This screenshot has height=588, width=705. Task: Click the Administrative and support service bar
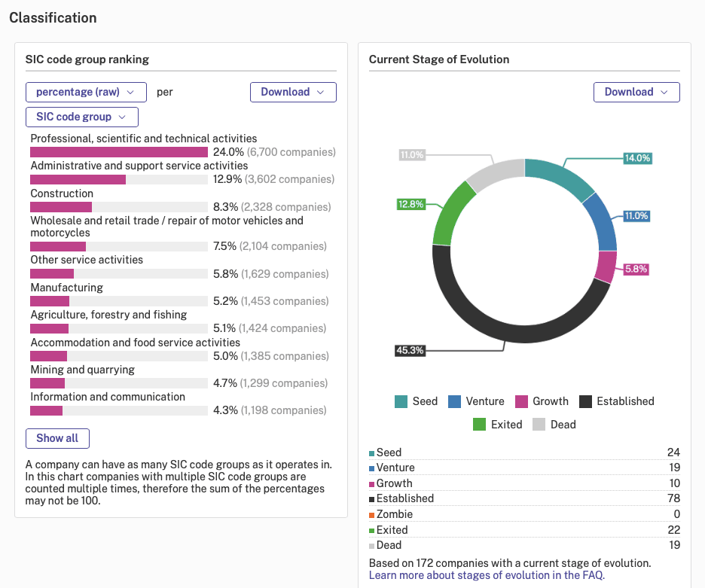pyautogui.click(x=119, y=179)
